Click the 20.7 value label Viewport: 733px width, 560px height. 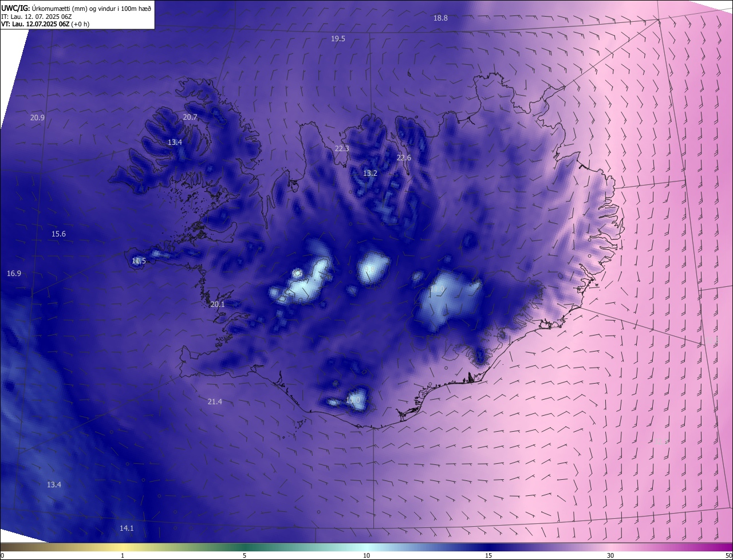coord(190,117)
